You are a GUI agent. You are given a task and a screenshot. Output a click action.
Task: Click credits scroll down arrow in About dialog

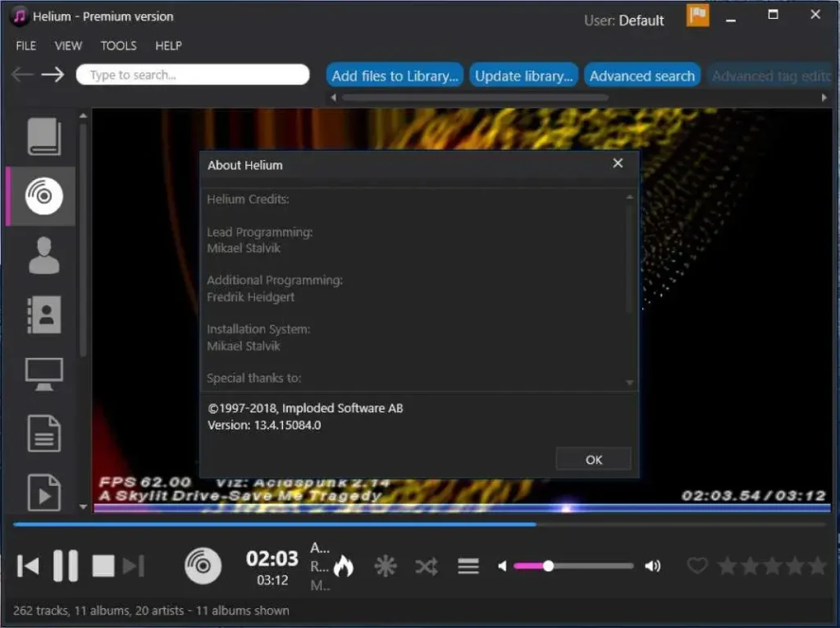click(x=629, y=383)
